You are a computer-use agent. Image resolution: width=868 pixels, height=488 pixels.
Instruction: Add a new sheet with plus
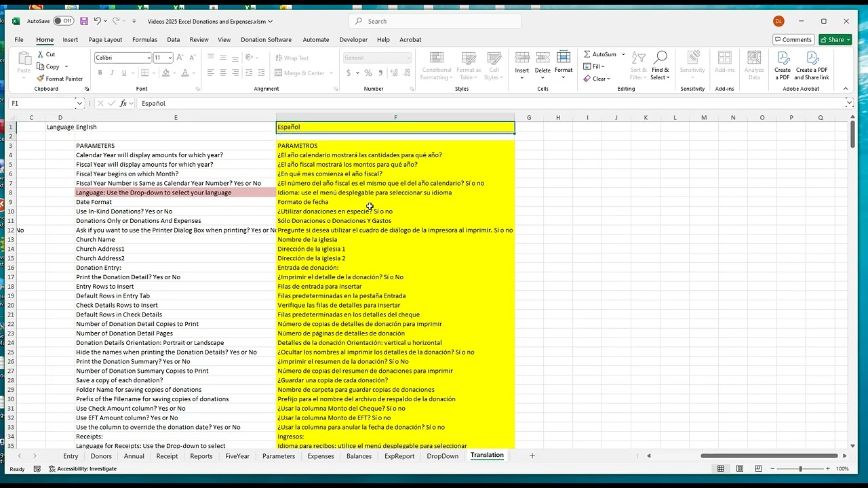click(532, 455)
